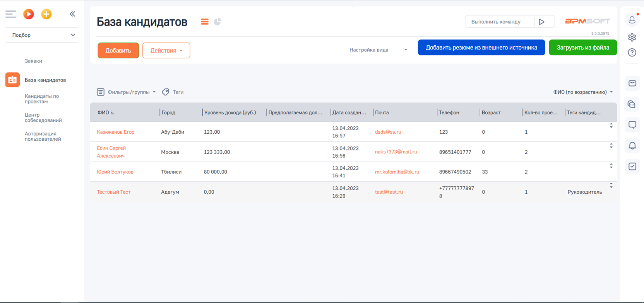The image size is (644, 303).
Task: Click email mr.kolomiha@bk.ru
Action: click(x=397, y=172)
